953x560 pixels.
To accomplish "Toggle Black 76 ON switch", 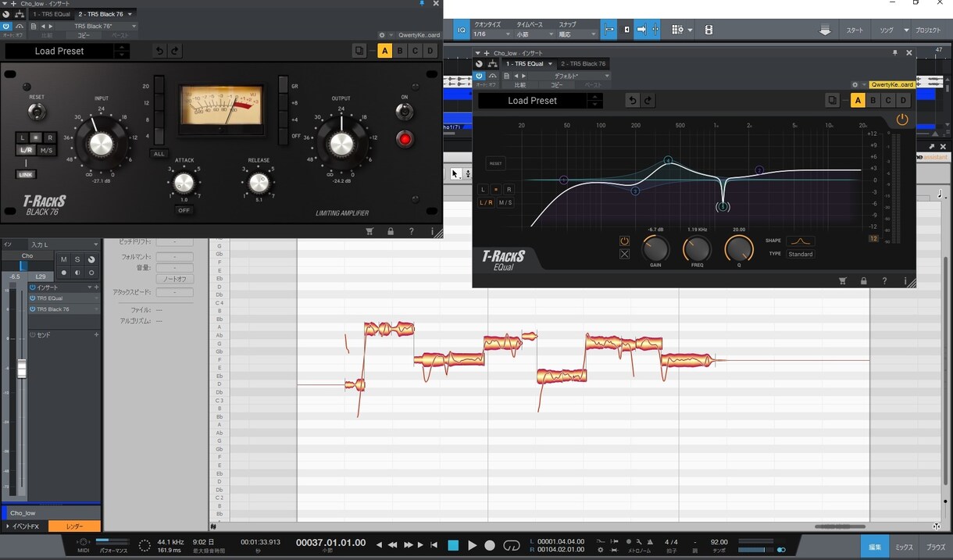I will pos(404,112).
